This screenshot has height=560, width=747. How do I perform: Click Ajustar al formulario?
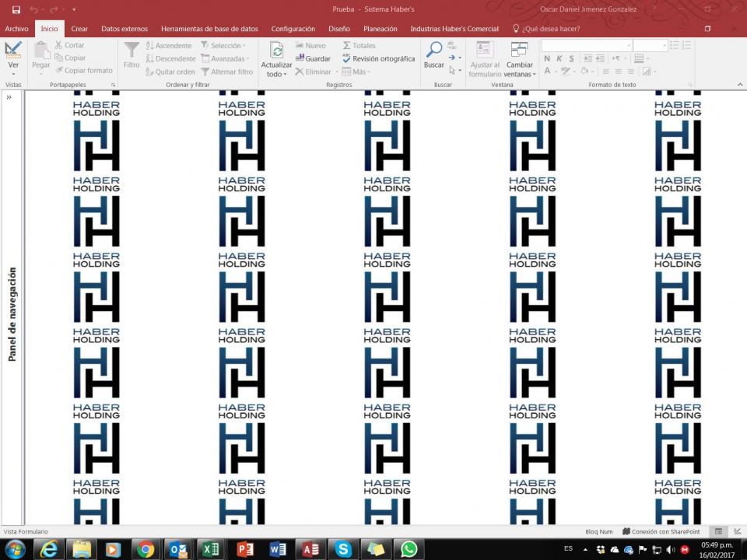tap(485, 60)
